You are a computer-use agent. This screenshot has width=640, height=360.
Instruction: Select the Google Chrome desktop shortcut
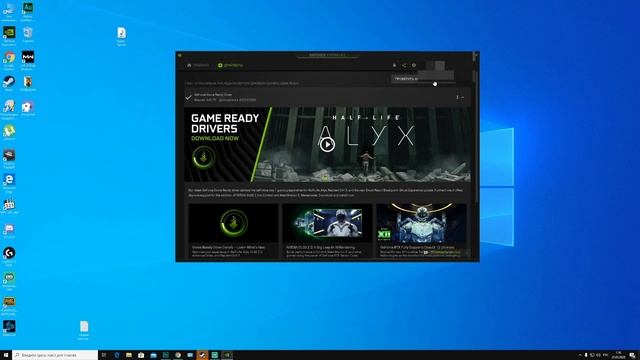click(x=9, y=60)
